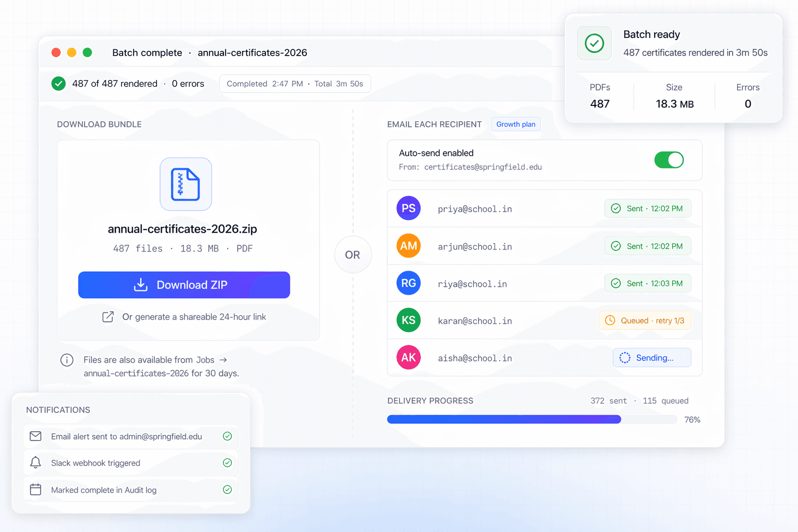Click the Queued retry 1/3 badge

(645, 321)
